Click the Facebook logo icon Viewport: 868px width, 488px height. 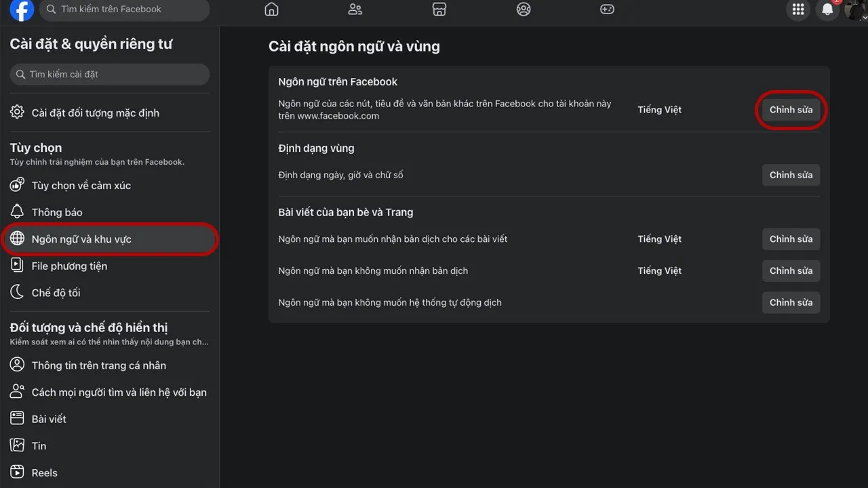point(22,10)
